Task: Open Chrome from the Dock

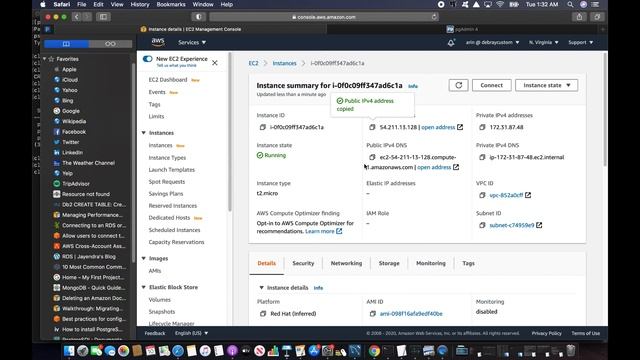Action: click(x=374, y=351)
